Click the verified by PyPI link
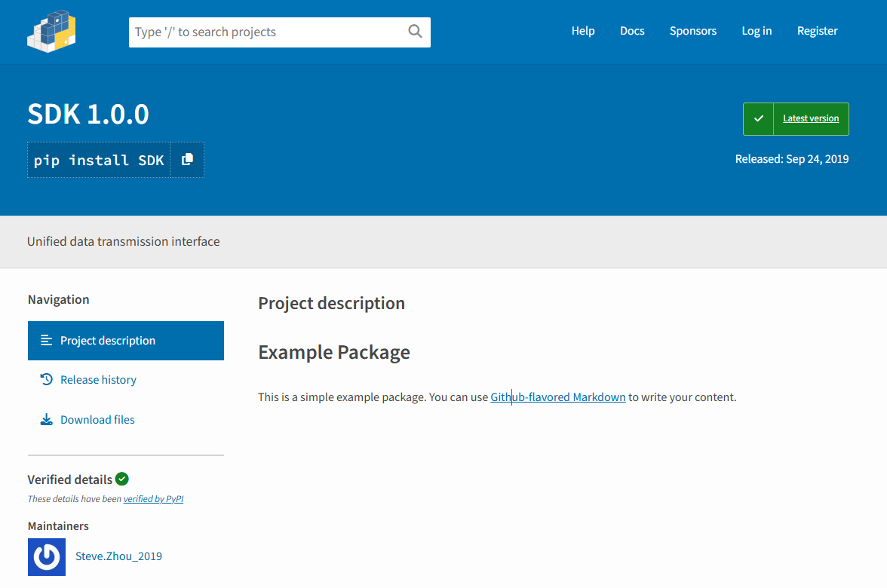This screenshot has width=887, height=588. tap(153, 498)
